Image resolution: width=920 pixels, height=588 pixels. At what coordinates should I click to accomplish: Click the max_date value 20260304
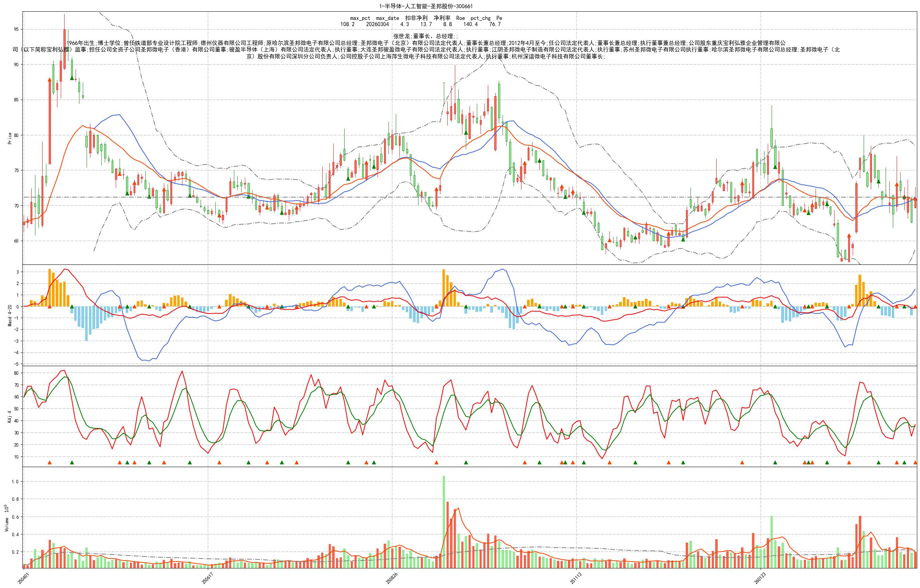click(x=377, y=24)
